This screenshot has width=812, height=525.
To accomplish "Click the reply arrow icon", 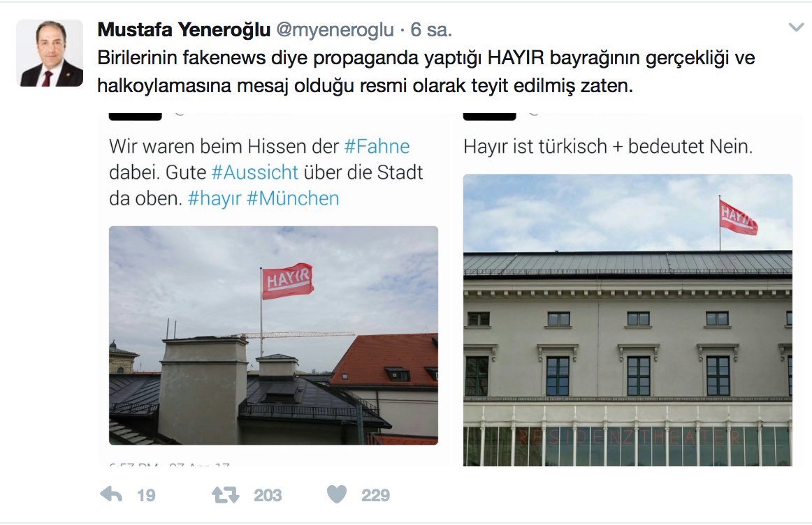I will tap(111, 494).
